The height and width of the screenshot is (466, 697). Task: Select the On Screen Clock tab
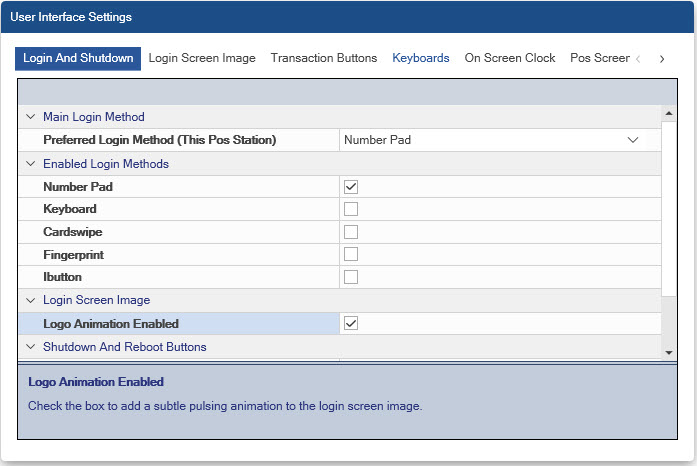(509, 58)
